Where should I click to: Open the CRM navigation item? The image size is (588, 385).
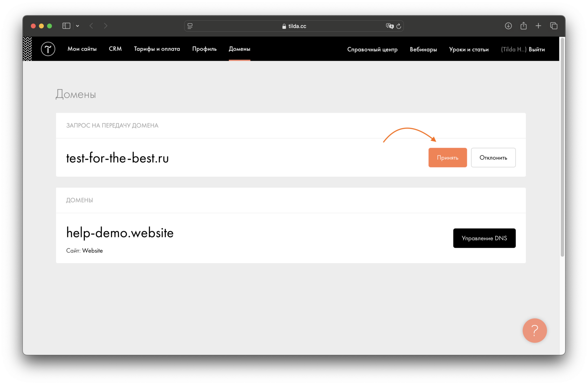115,49
